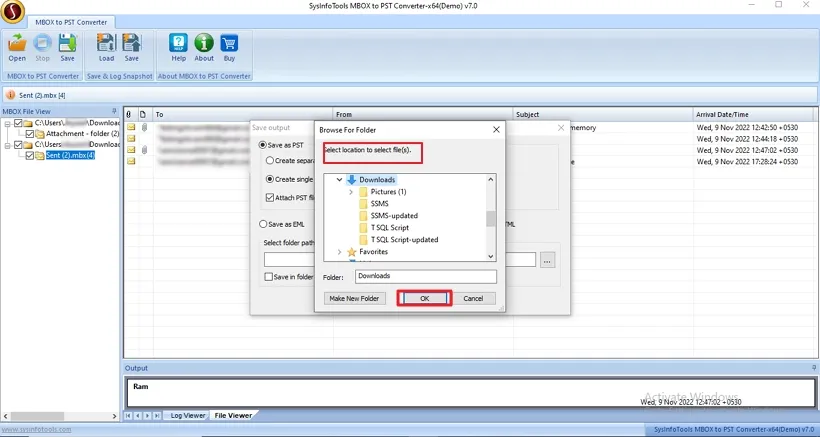Click the browse ellipsis button
Screen dimensions: 820x437
548,260
